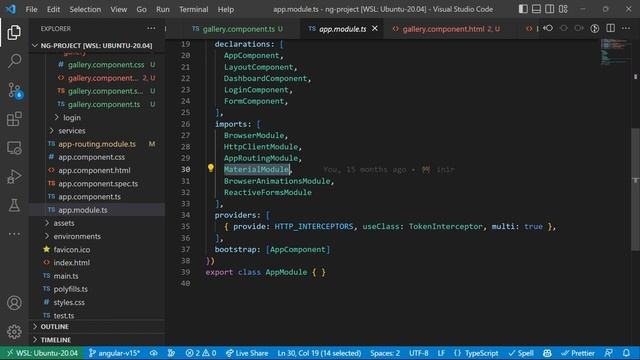Open Source Control view with badge
The width and height of the screenshot is (640, 360).
tap(15, 90)
